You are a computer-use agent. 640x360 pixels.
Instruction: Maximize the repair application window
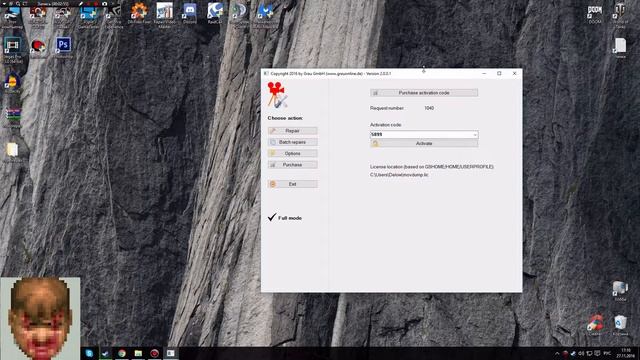499,73
